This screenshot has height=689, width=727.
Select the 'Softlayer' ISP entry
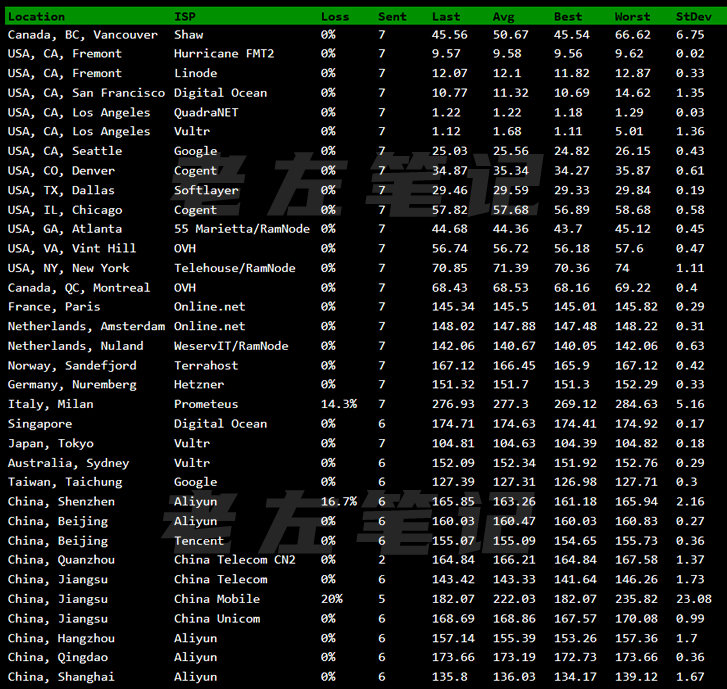click(206, 191)
